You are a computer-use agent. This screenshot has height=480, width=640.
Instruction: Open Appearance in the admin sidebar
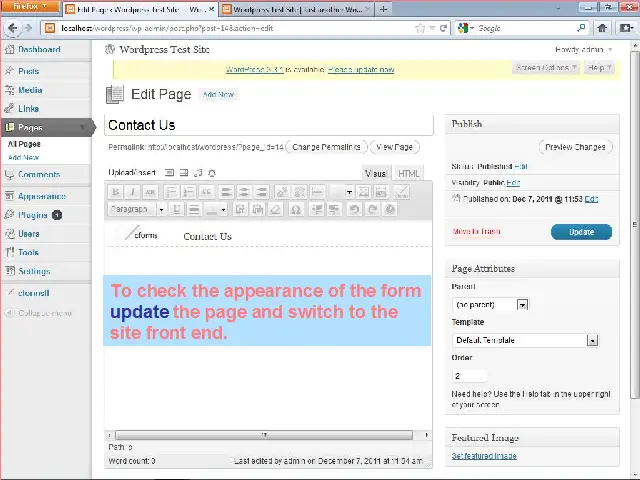click(x=41, y=196)
